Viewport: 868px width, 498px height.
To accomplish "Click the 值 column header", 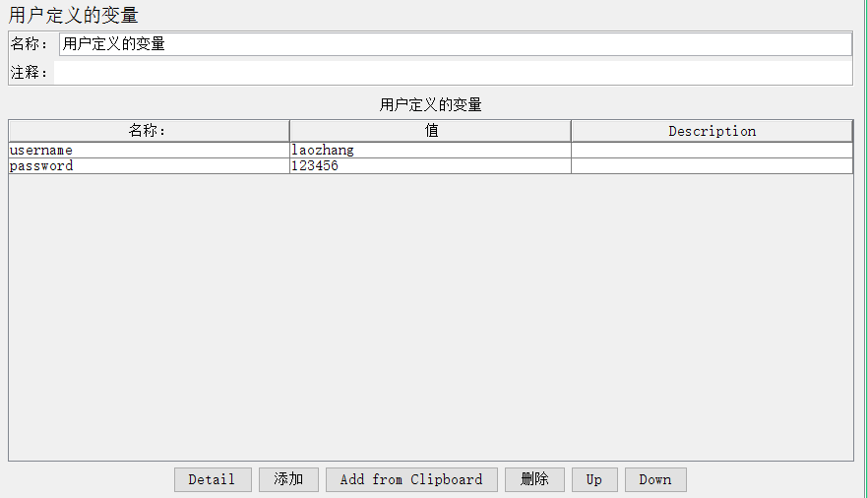I will pos(430,131).
